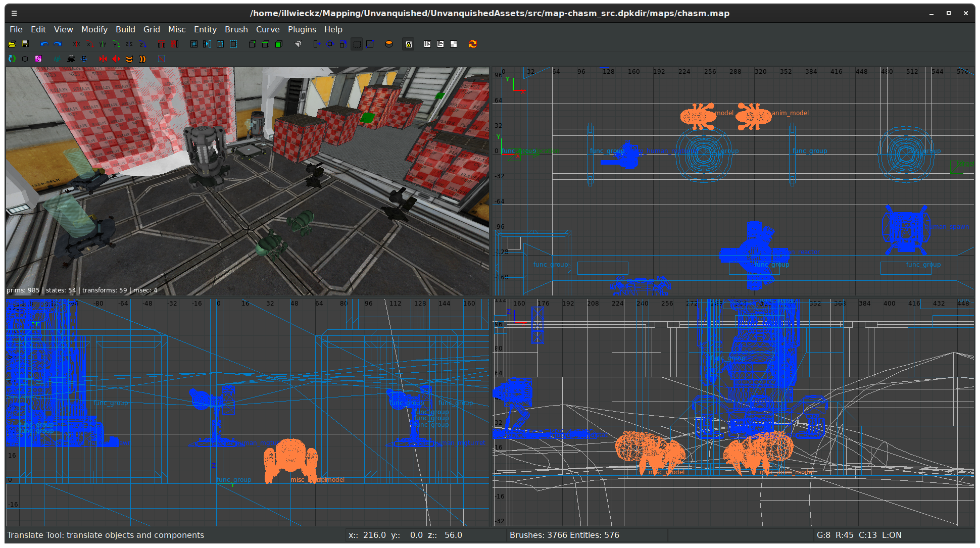The width and height of the screenshot is (980, 548).
Task: Open the Console log icon
Action: pyautogui.click(x=440, y=44)
